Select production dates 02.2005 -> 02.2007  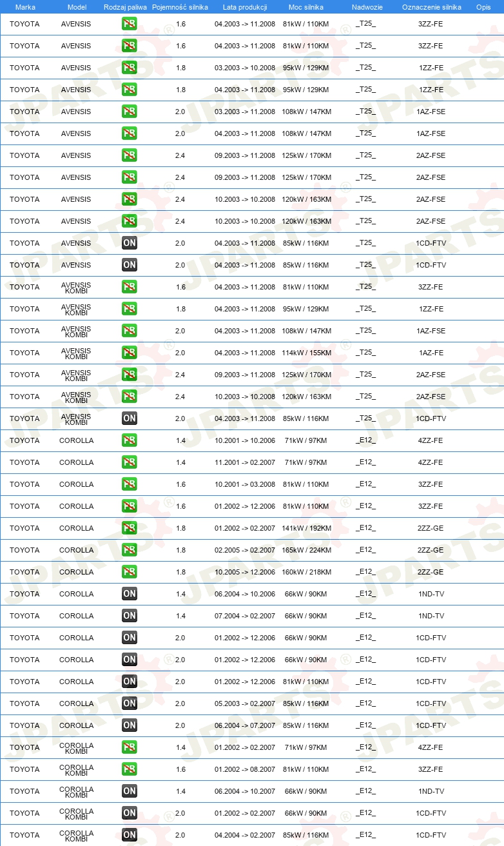click(245, 550)
